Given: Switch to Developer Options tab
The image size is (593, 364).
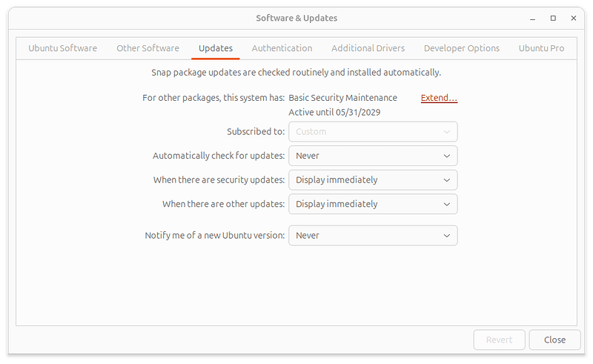Looking at the screenshot, I should [461, 48].
